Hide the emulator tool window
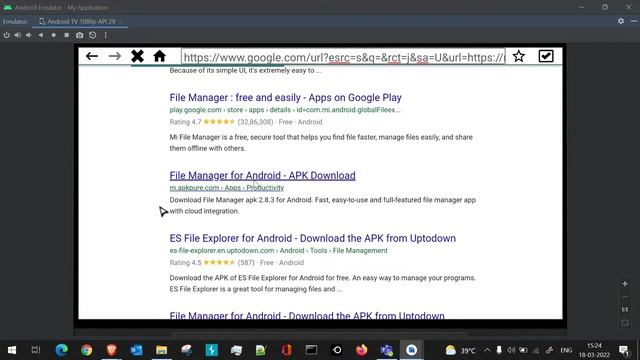 [x=634, y=21]
